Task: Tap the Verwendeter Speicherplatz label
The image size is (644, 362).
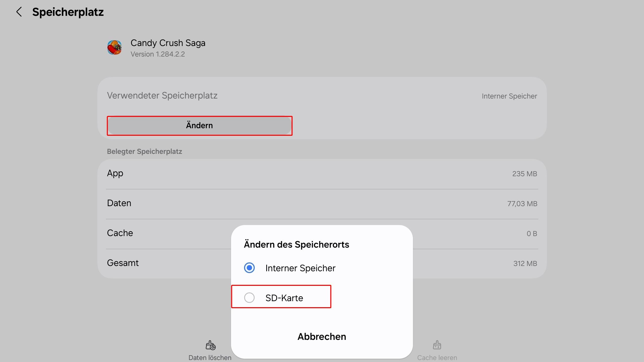Action: click(x=162, y=96)
